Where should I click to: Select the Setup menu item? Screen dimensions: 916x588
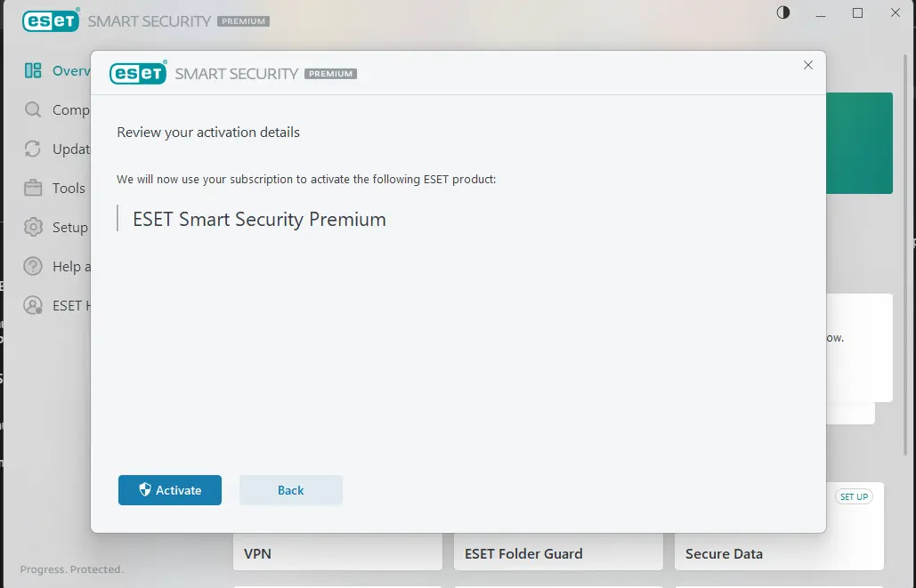coord(70,227)
